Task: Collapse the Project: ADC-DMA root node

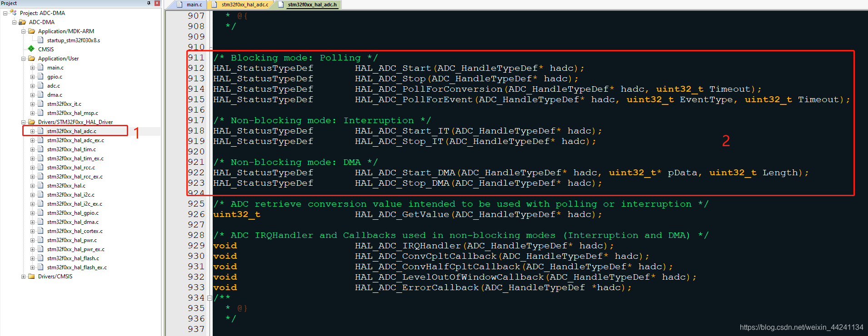Action: point(5,13)
